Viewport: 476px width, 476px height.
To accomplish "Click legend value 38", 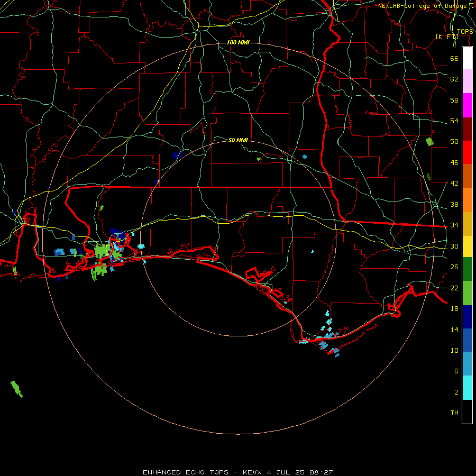I will (454, 204).
